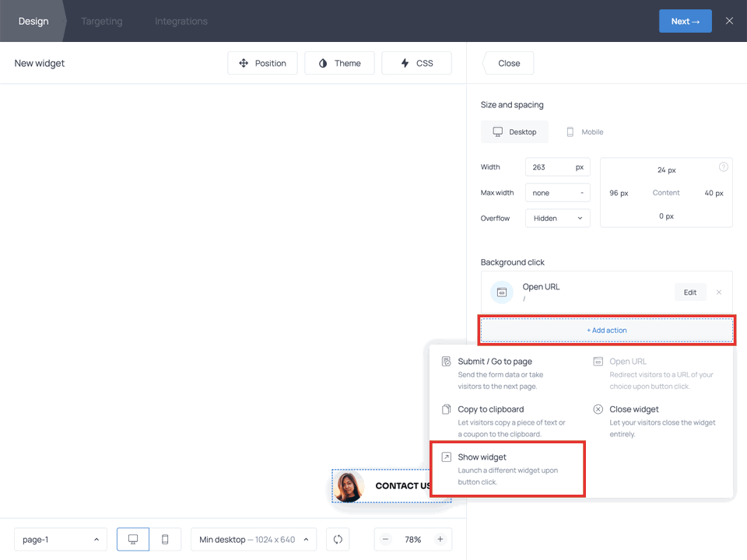Click the Close widget circle icon
The width and height of the screenshot is (747, 560).
pos(597,409)
